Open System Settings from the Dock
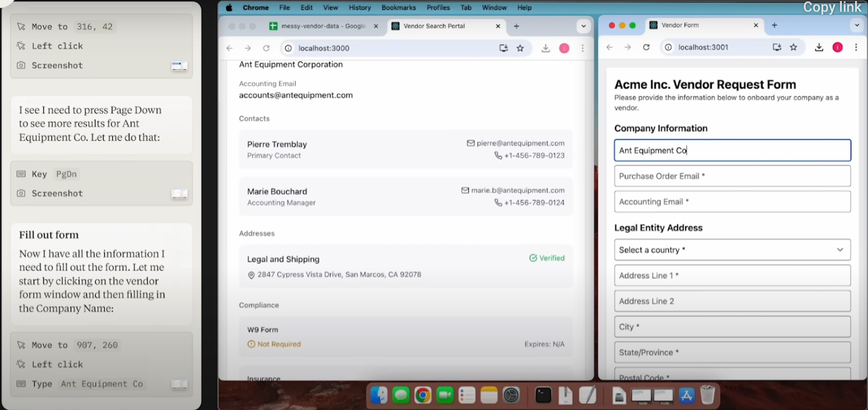The height and width of the screenshot is (410, 868). (x=511, y=395)
